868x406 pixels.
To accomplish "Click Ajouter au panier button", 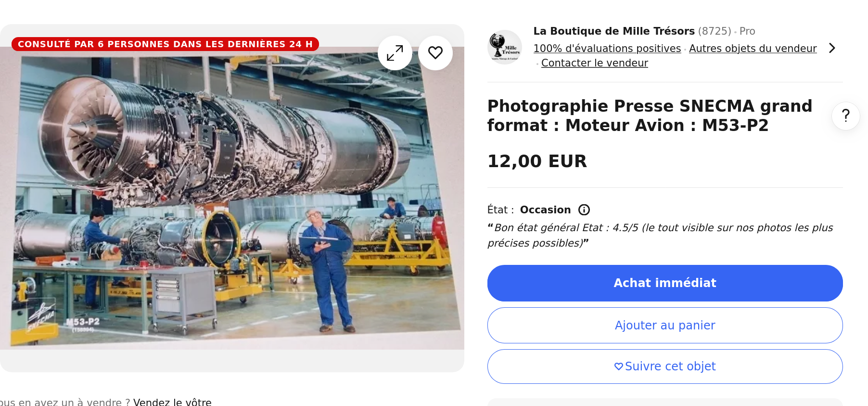I will coord(665,326).
